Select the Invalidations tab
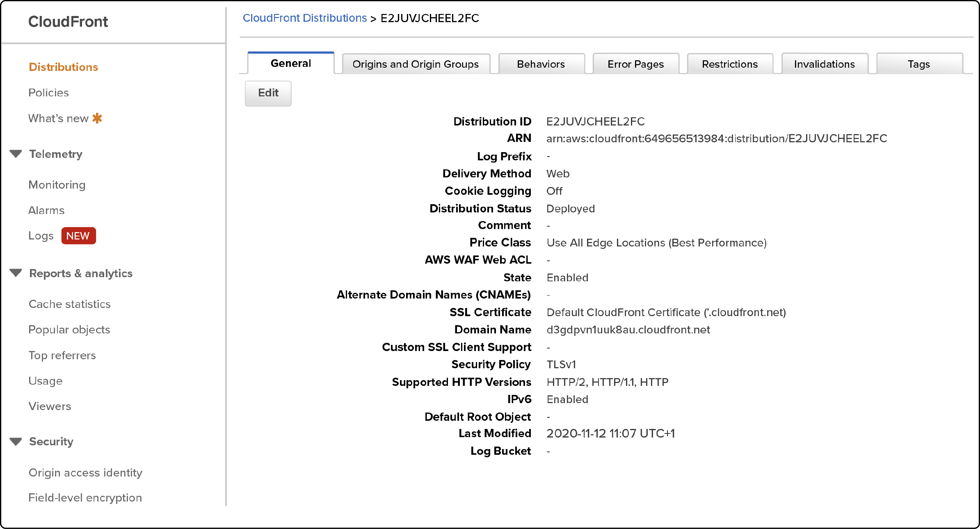Viewport: 980px width, 529px height. pos(824,63)
